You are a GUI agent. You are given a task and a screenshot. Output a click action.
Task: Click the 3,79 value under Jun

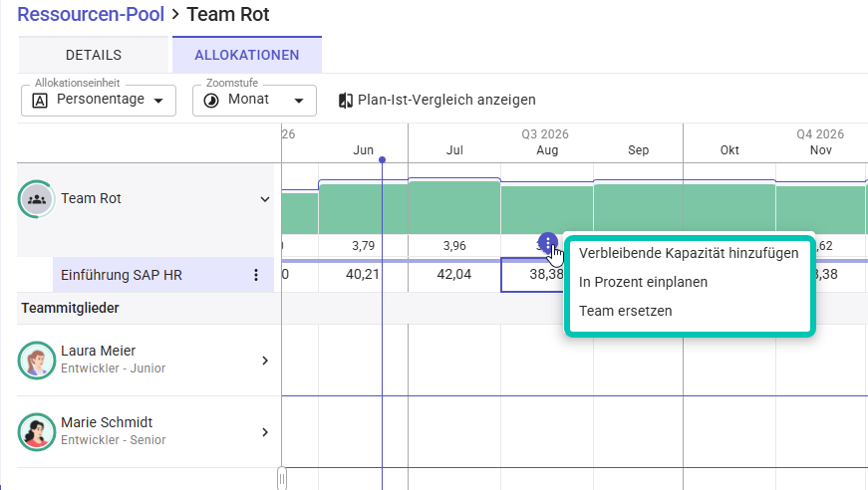363,246
